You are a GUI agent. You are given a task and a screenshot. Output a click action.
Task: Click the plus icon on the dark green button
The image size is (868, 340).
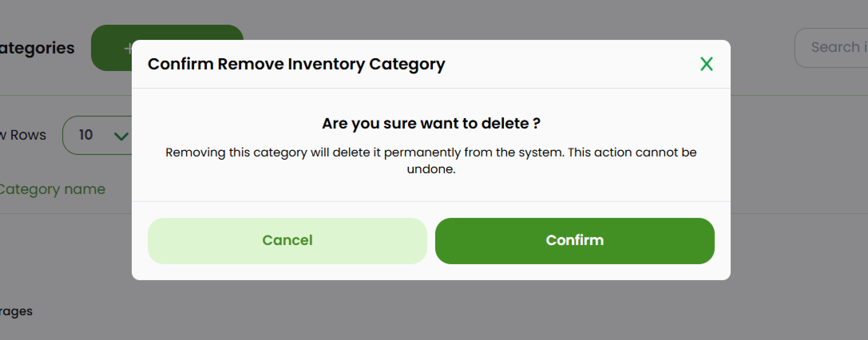pos(129,48)
